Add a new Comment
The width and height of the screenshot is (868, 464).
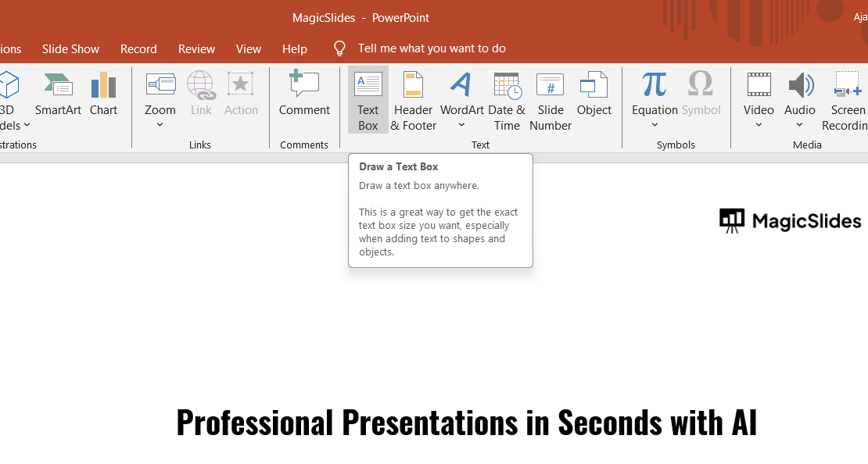pyautogui.click(x=304, y=95)
